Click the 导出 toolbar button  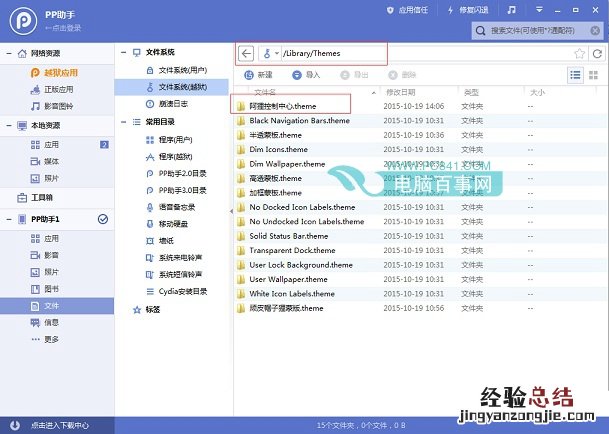(x=354, y=75)
